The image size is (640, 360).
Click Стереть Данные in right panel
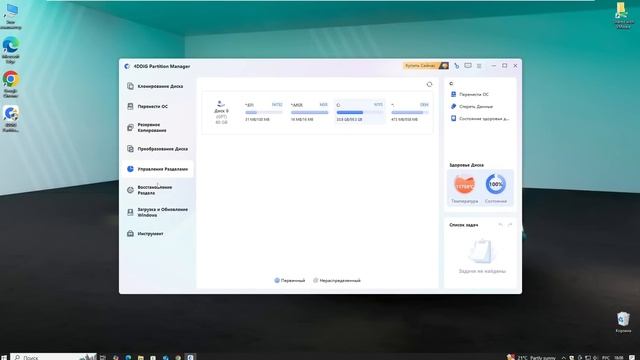pos(472,107)
